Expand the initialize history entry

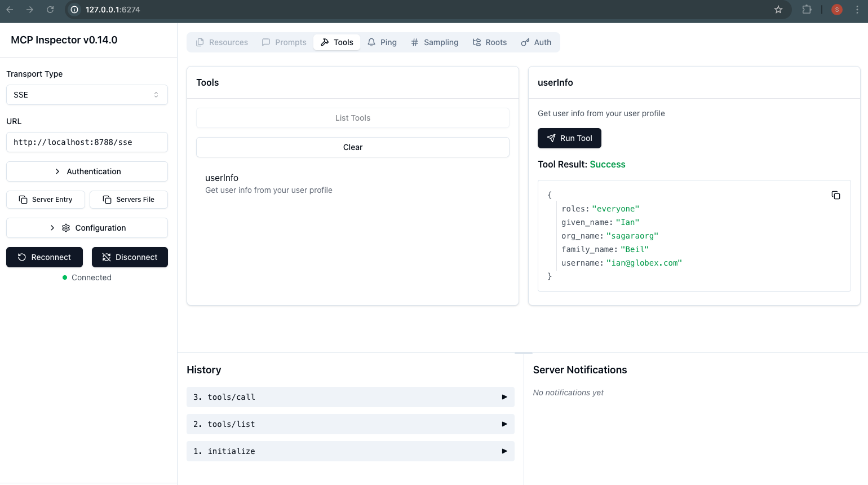click(x=351, y=451)
